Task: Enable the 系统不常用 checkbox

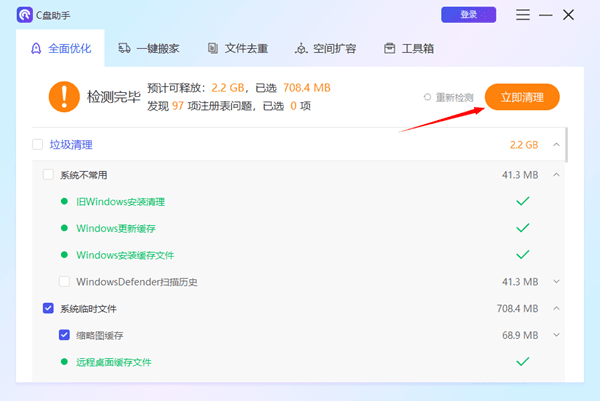Action: tap(48, 175)
